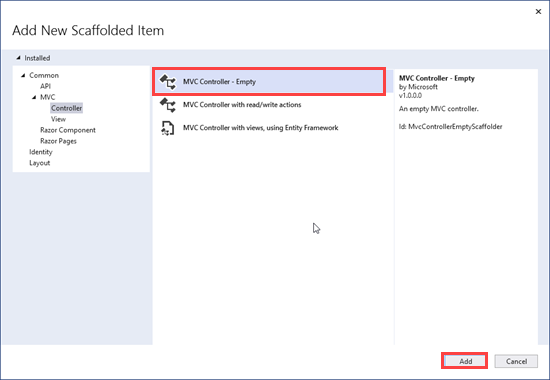
Task: Open the Razor Component category
Action: 68,130
